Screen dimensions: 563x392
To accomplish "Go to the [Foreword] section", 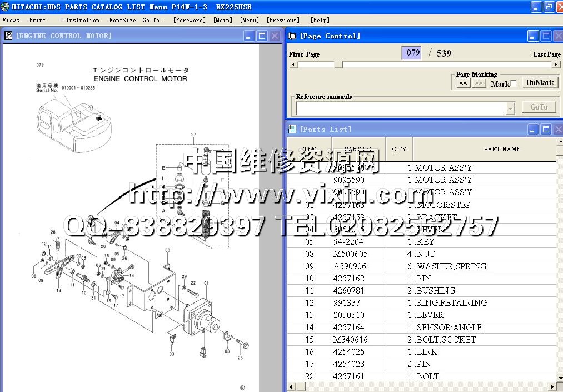I will (189, 20).
